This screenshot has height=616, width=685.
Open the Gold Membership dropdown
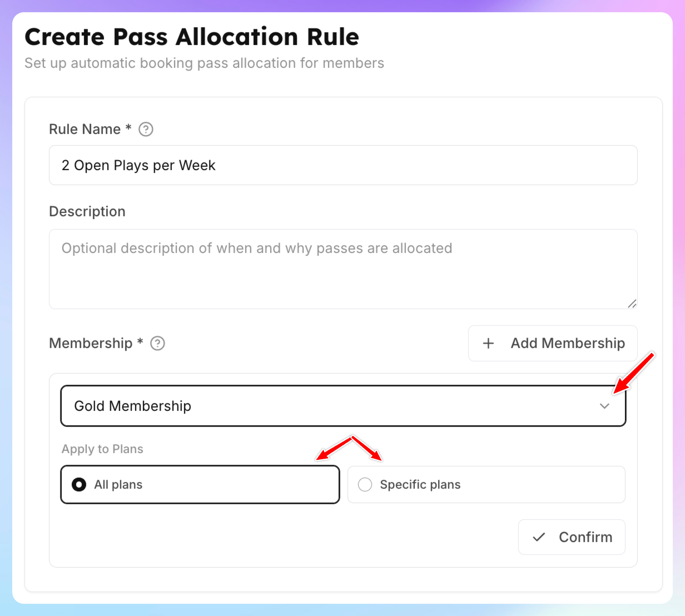343,406
